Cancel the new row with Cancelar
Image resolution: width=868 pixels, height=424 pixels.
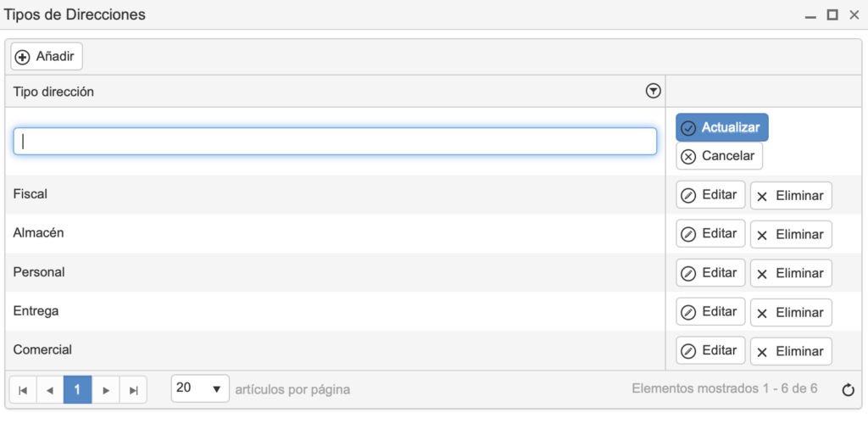pos(719,156)
